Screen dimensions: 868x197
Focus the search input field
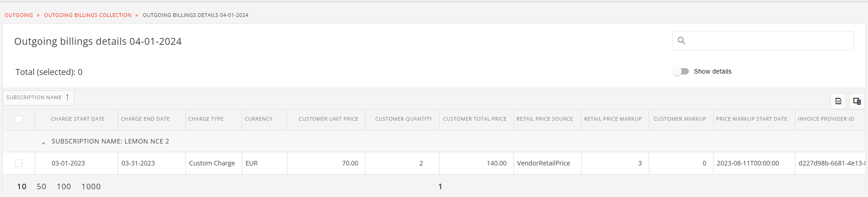pyautogui.click(x=763, y=41)
